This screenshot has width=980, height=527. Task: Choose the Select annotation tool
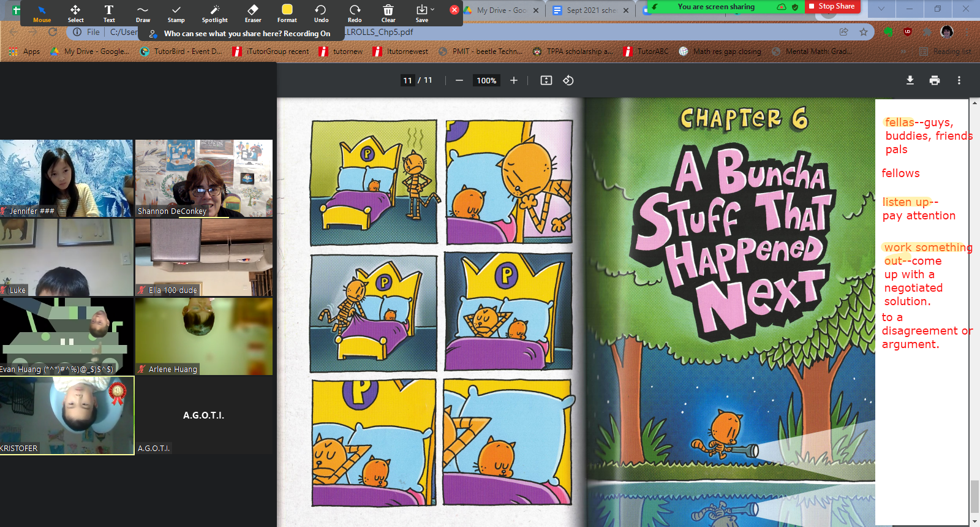(75, 13)
